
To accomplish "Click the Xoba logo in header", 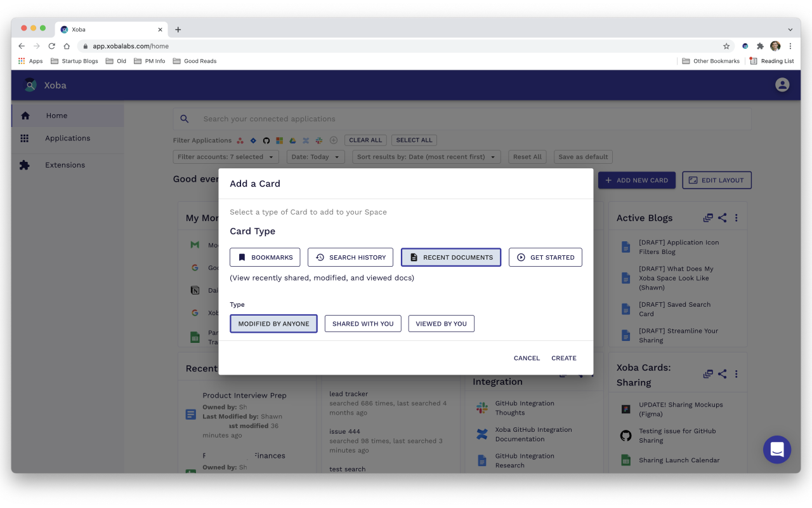I will (30, 85).
